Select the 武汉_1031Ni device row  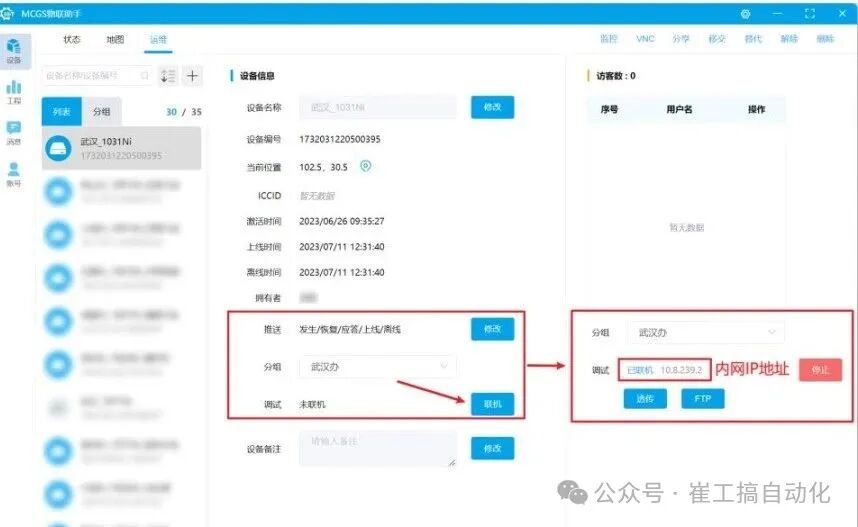tap(121, 148)
